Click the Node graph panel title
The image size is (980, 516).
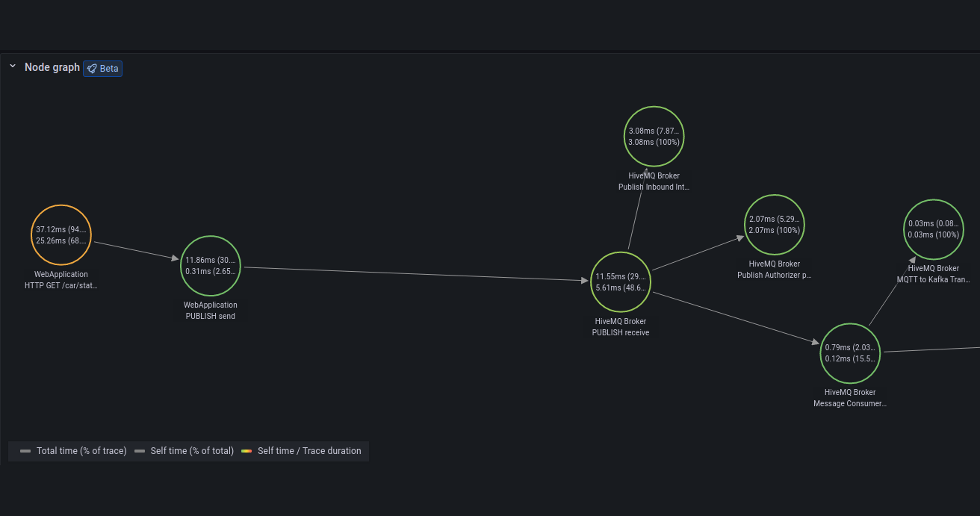pyautogui.click(x=52, y=67)
